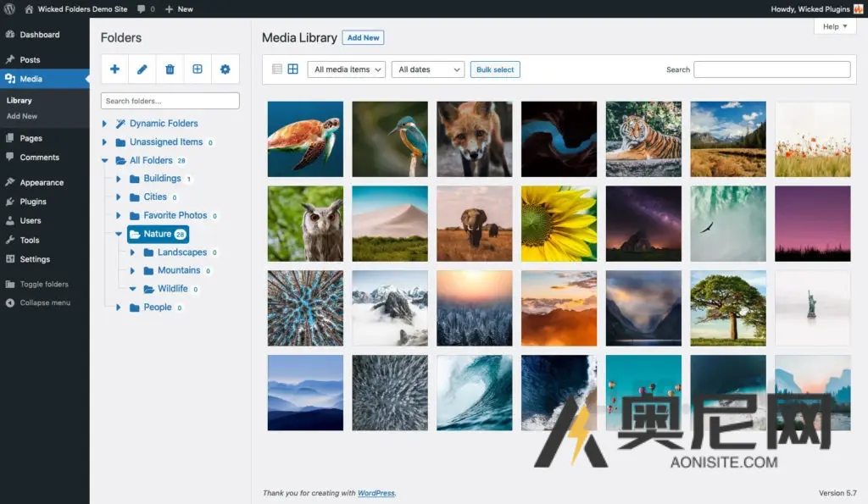Open the All media items dropdown
Screen dimensions: 868x504
click(x=347, y=69)
